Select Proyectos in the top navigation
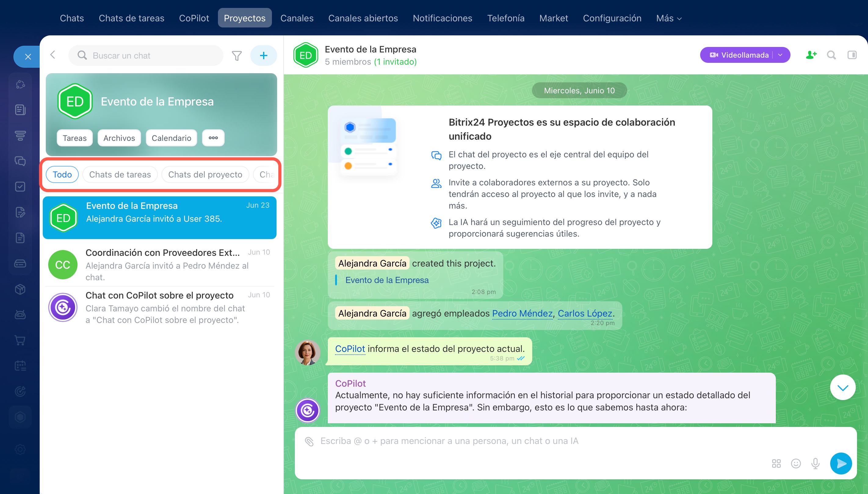This screenshot has width=868, height=494. [244, 18]
